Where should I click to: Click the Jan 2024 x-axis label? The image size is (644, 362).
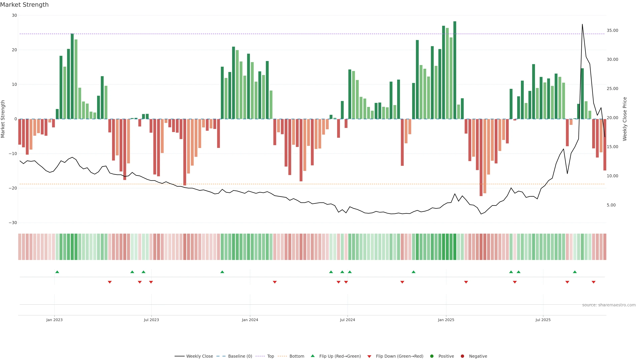[x=250, y=320]
